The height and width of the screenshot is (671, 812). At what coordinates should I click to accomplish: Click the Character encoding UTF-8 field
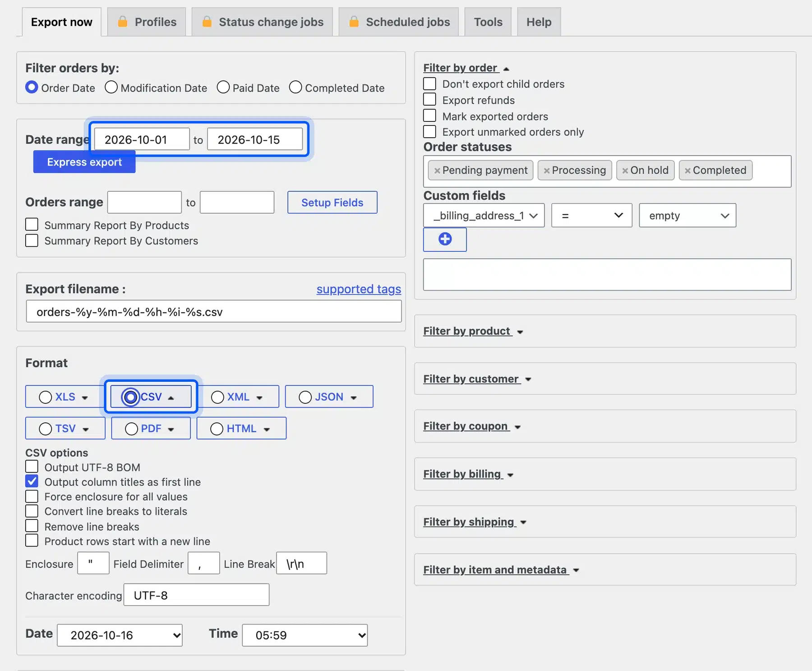[197, 595]
